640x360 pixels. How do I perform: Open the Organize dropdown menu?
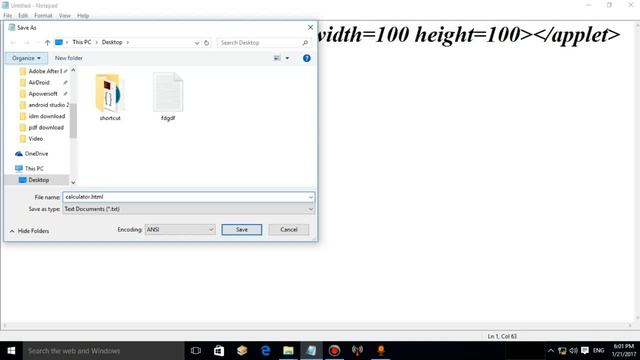(x=26, y=58)
